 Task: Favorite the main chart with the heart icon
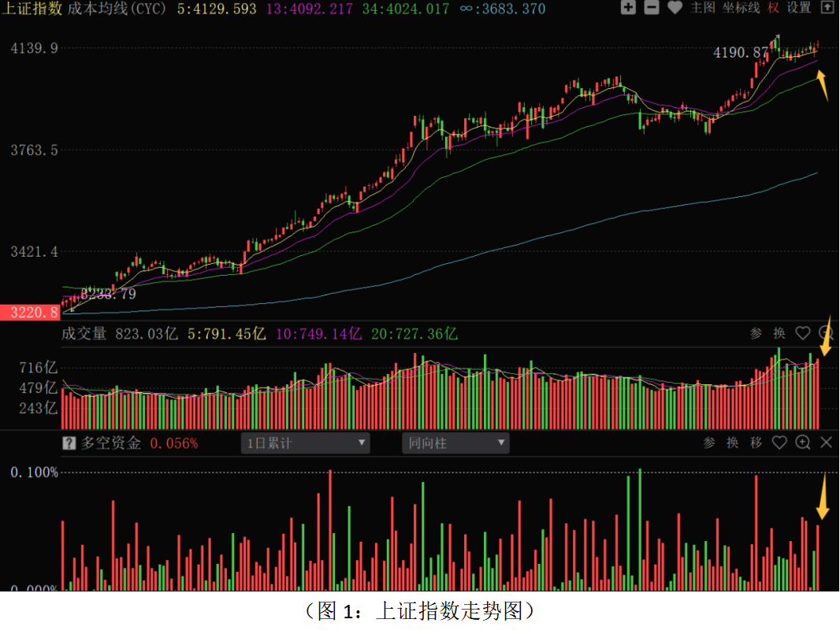(x=675, y=8)
